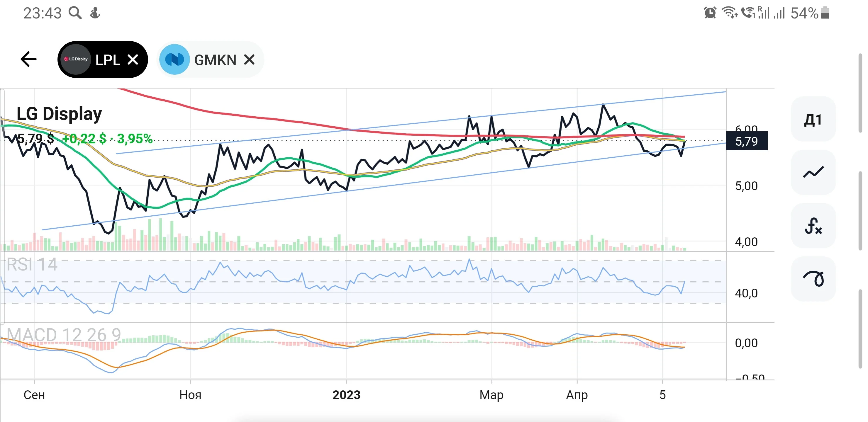Select the MACD 12 26 9 label
Image resolution: width=868 pixels, height=422 pixels.
pos(64,335)
